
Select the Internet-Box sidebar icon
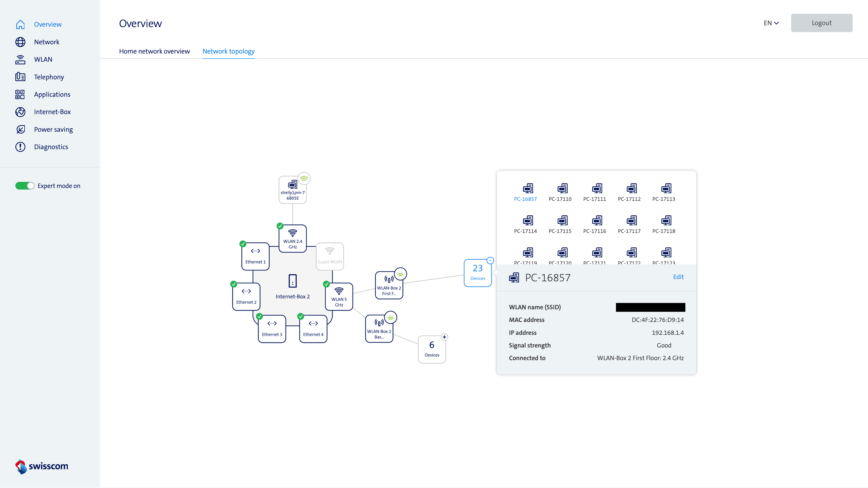coord(20,112)
